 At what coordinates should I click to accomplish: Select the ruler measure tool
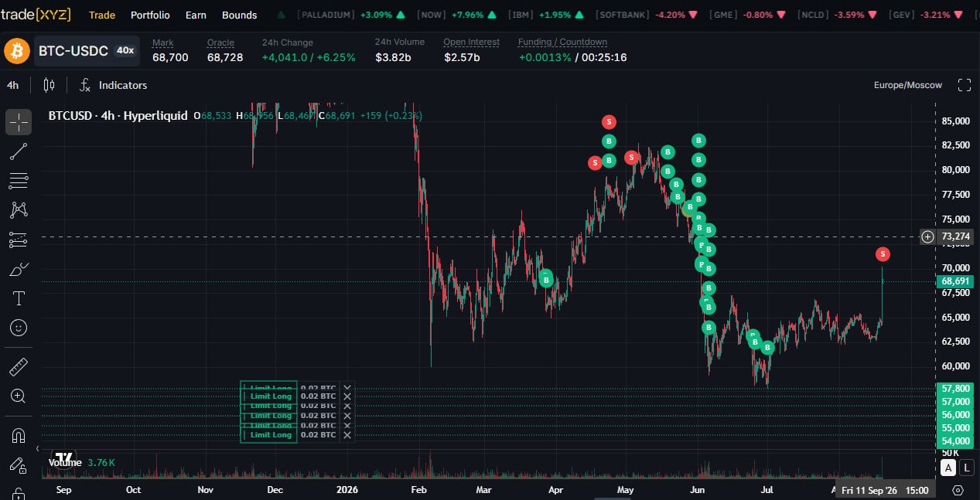(x=19, y=366)
